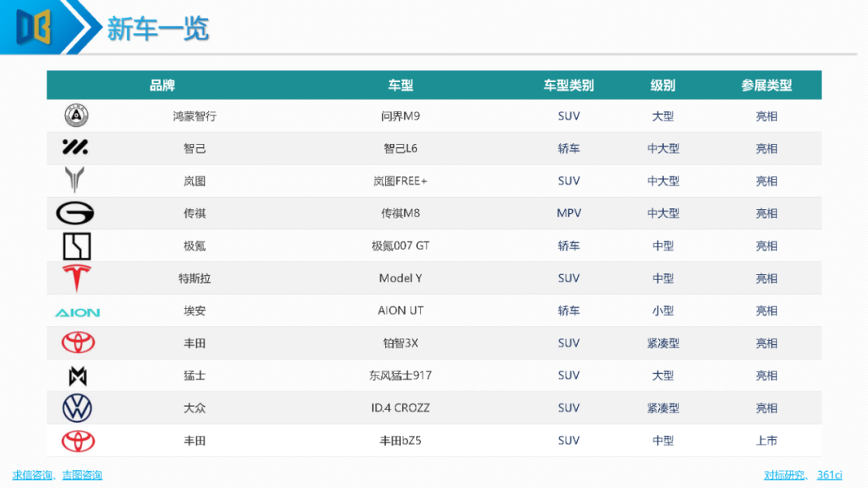The image size is (868, 488).
Task: Open the 吉图咨询 link
Action: pos(82,475)
